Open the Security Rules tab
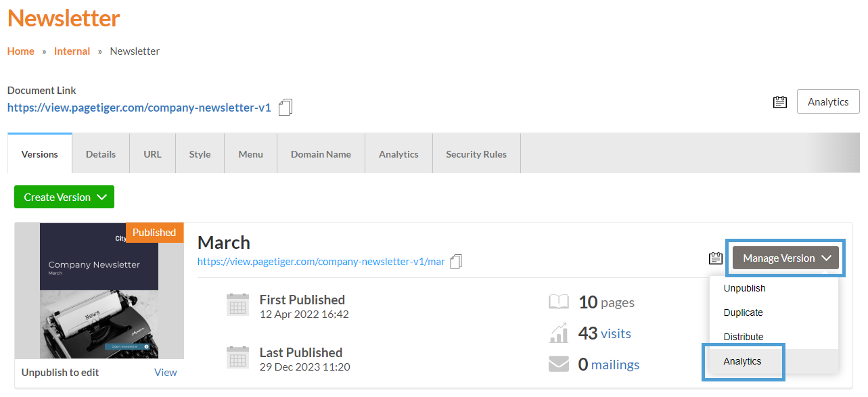Viewport: 868px width, 397px height. [476, 154]
